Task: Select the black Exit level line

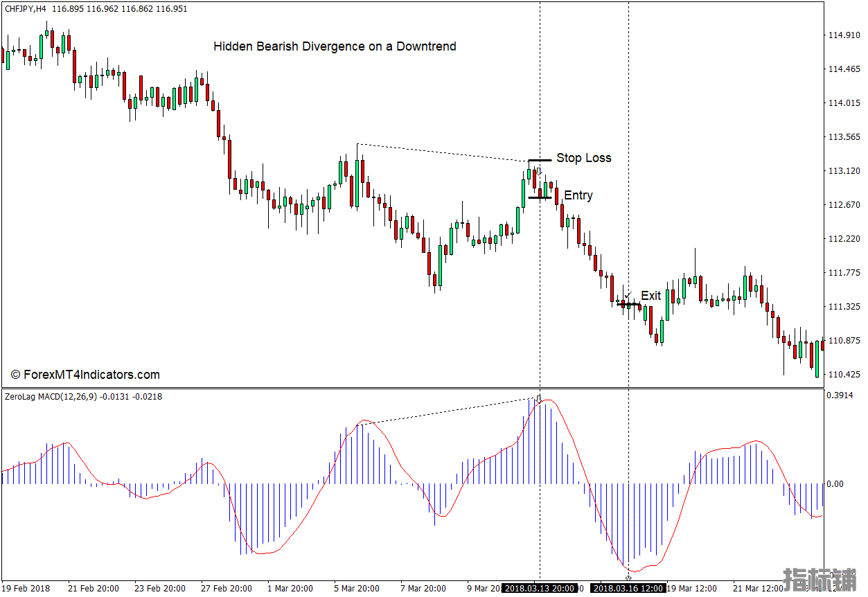Action: 629,304
